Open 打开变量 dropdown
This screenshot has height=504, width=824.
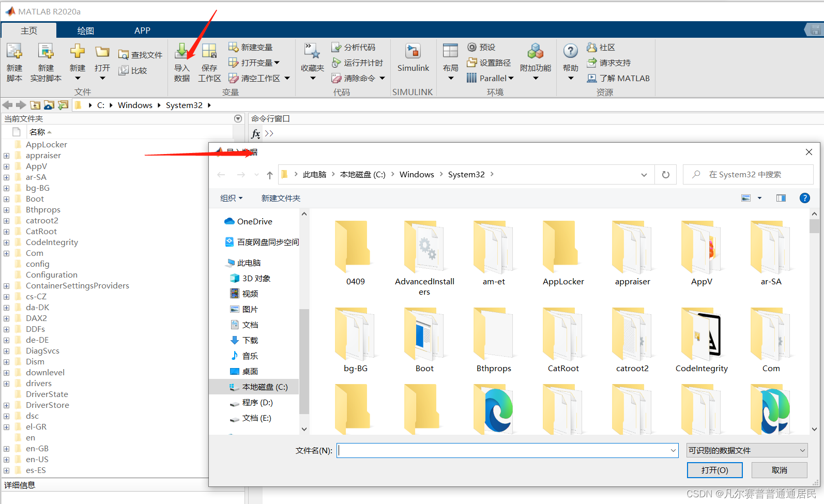[x=277, y=63]
